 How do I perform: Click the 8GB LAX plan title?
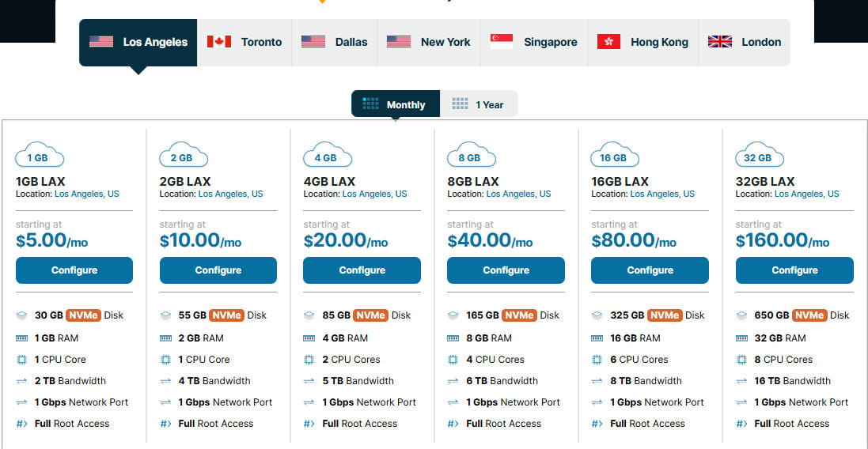[472, 181]
